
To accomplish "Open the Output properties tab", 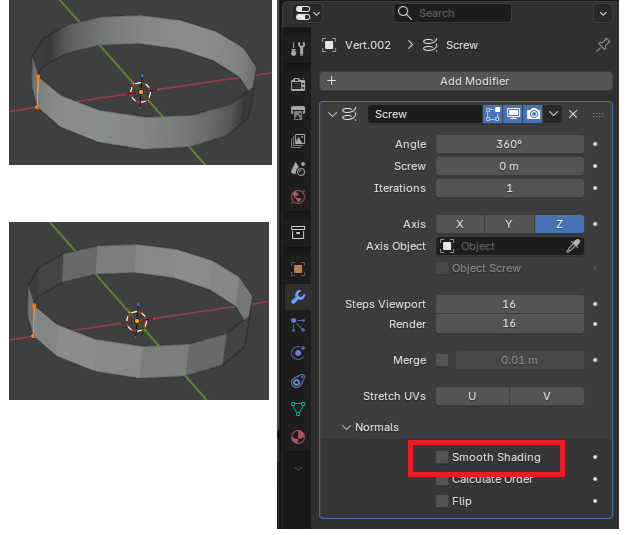I will pyautogui.click(x=298, y=113).
